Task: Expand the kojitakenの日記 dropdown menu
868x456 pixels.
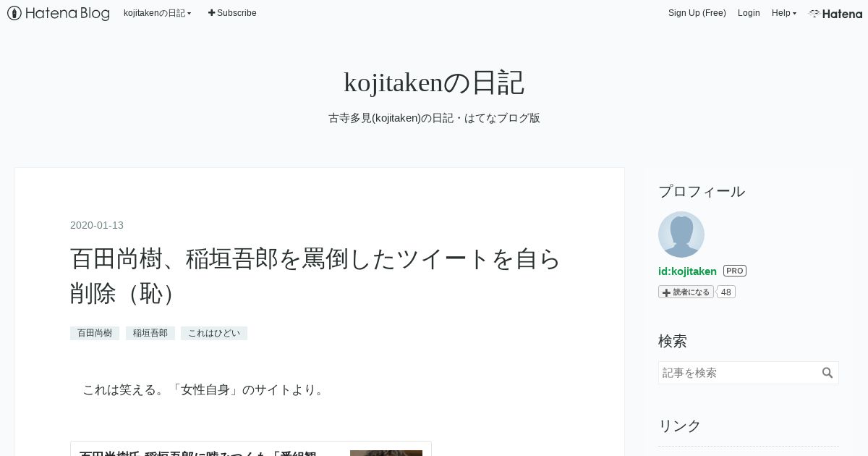Action: [x=158, y=13]
